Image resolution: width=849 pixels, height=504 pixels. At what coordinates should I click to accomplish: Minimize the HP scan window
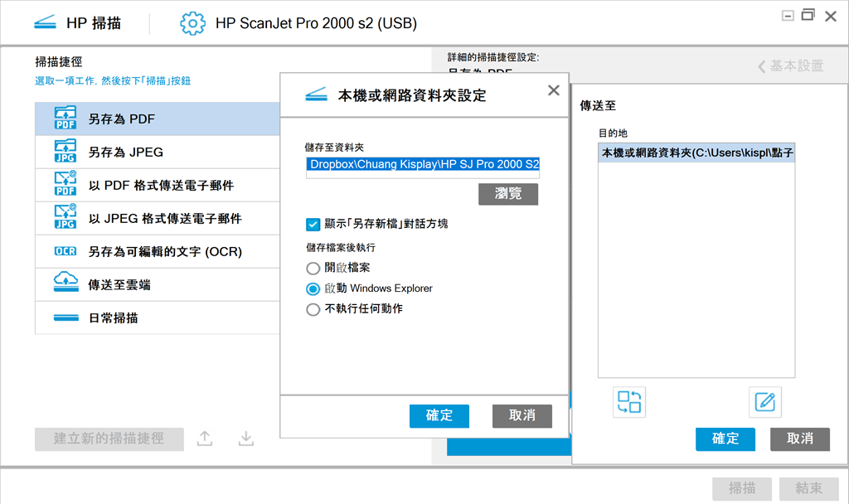coord(788,15)
